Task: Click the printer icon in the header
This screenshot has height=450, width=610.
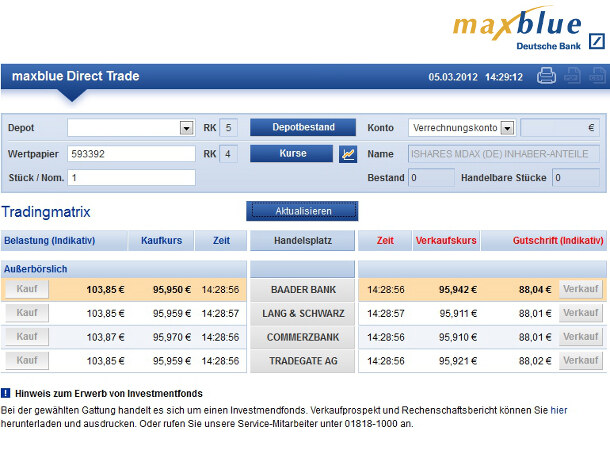Action: [547, 75]
